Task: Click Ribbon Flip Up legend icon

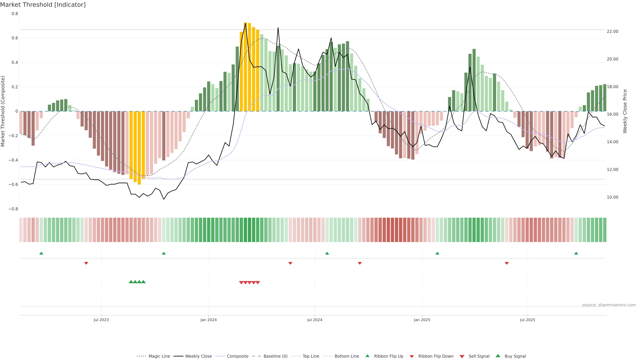Action: 367,356
